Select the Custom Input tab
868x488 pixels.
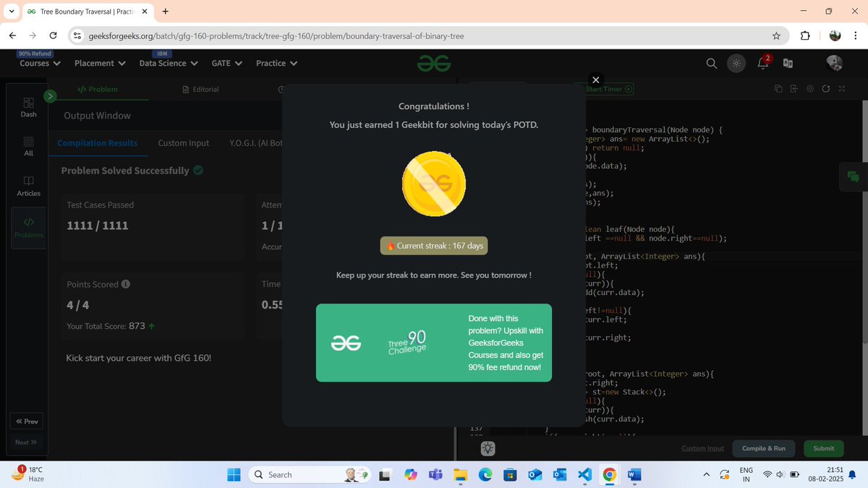pos(184,143)
